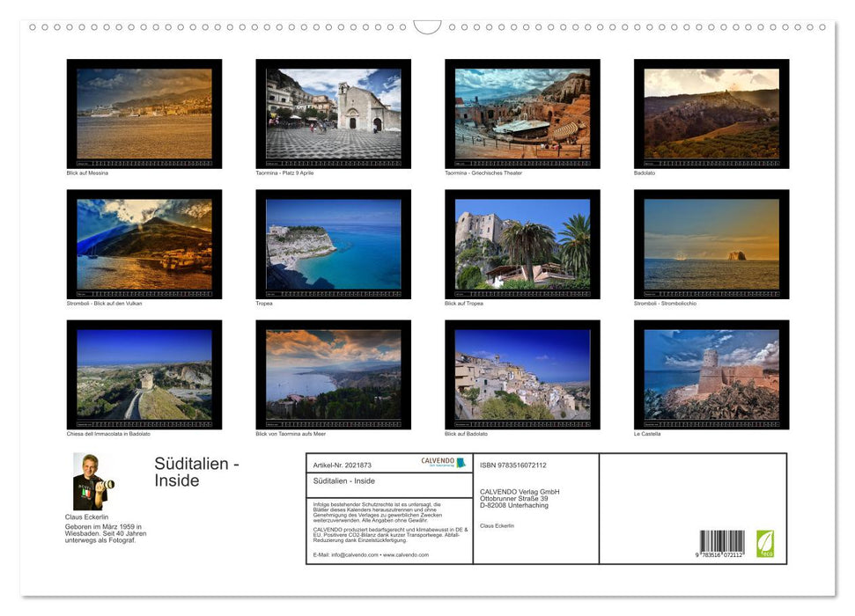855x616 pixels.
Task: Open Stromboli - Blick auf den Vulkan photo
Action: pos(144,244)
